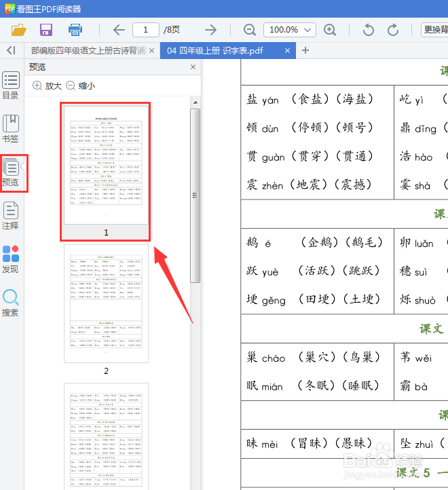Click the 更换背 button in toolbar
Screen dimensions: 448x490
[x=435, y=30]
